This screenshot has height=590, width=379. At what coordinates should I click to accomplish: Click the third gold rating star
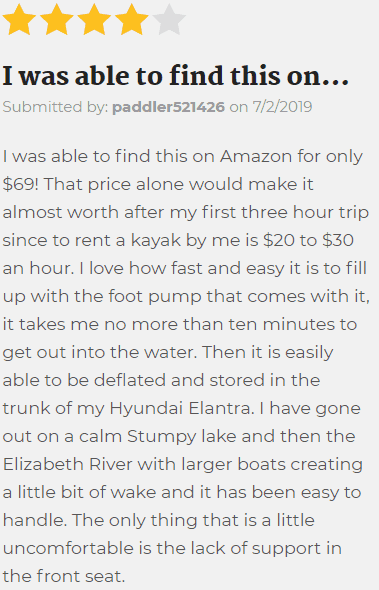click(x=94, y=20)
